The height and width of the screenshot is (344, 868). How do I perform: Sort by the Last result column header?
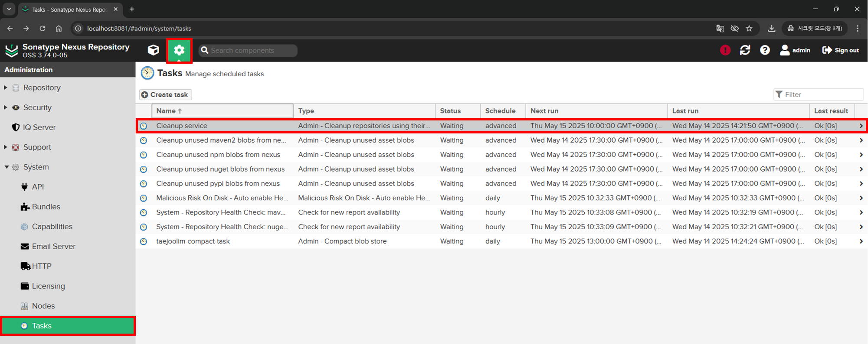pyautogui.click(x=832, y=111)
